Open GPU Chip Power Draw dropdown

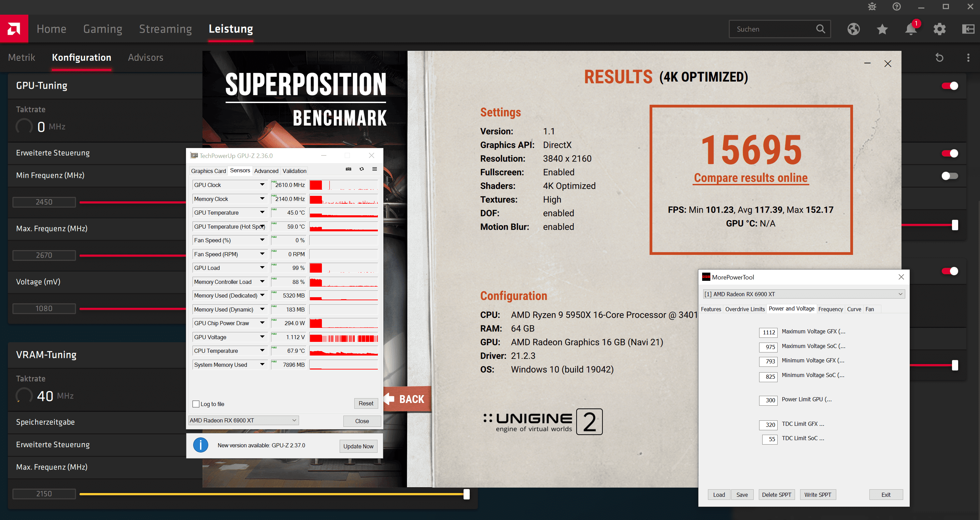tap(262, 323)
